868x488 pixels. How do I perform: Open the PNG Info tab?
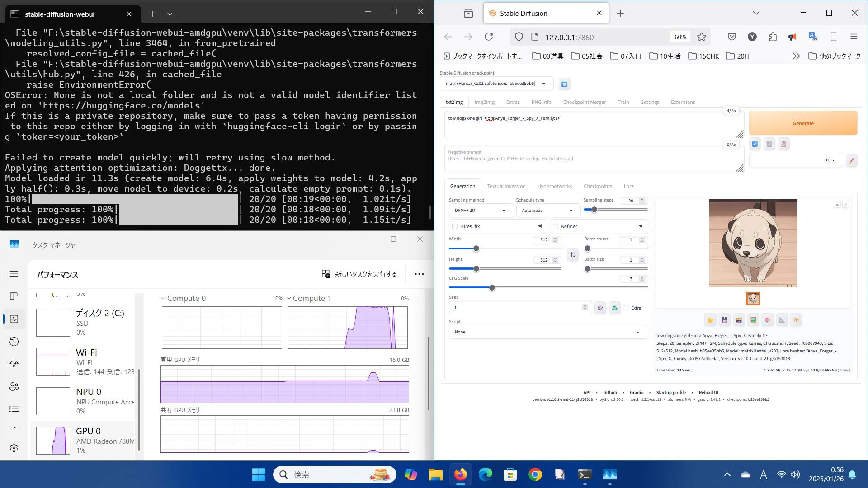[x=541, y=103]
